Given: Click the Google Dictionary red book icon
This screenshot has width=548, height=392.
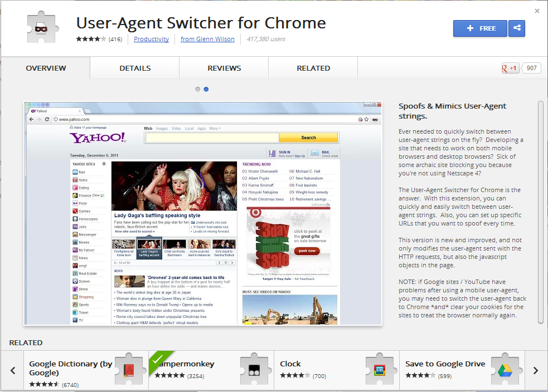Looking at the screenshot, I should pyautogui.click(x=129, y=370).
